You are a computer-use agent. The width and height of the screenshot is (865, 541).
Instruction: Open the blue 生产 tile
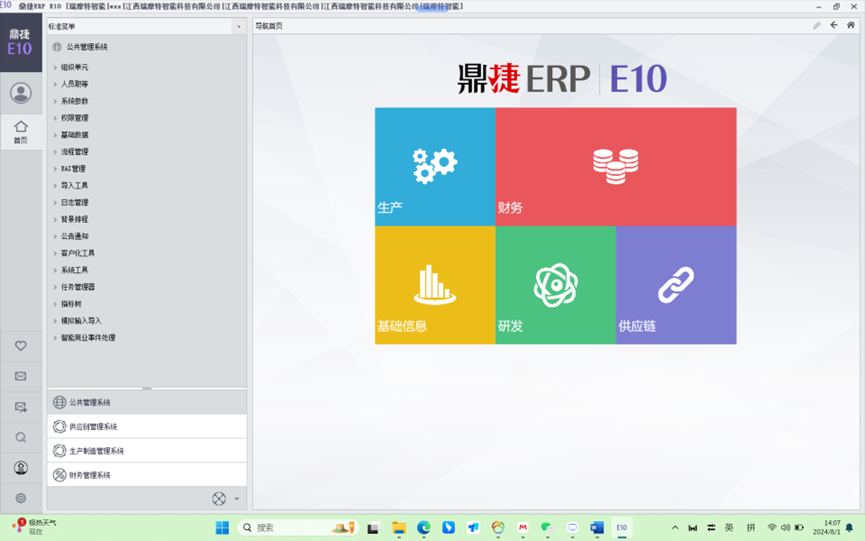[x=435, y=166]
